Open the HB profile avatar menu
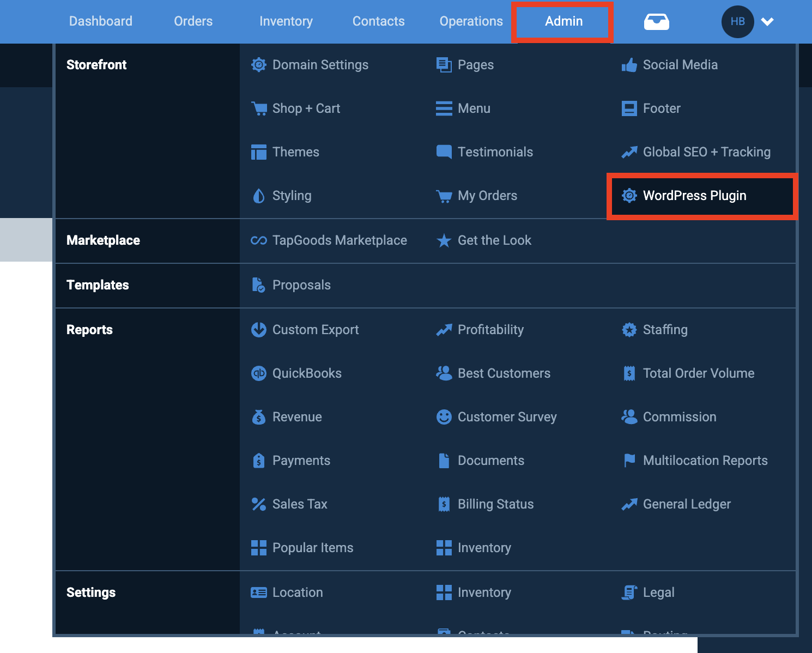Screen dimensions: 812x653 [x=737, y=21]
